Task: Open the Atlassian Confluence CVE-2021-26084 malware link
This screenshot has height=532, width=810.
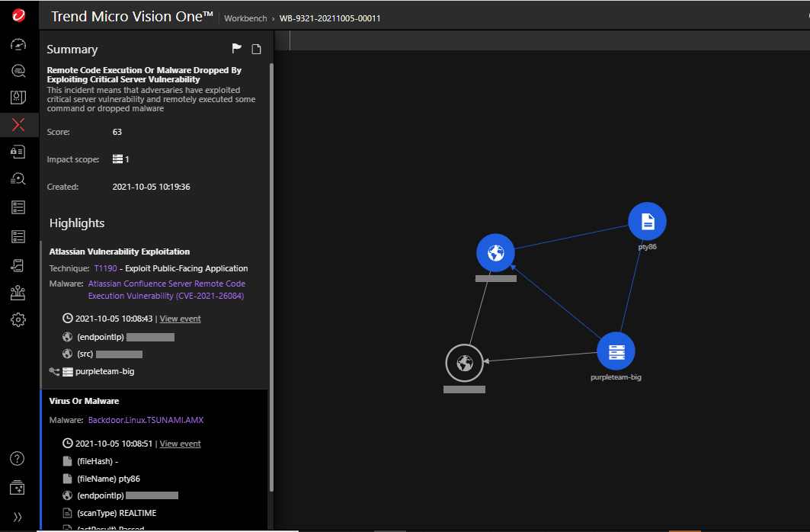Action: pos(166,290)
